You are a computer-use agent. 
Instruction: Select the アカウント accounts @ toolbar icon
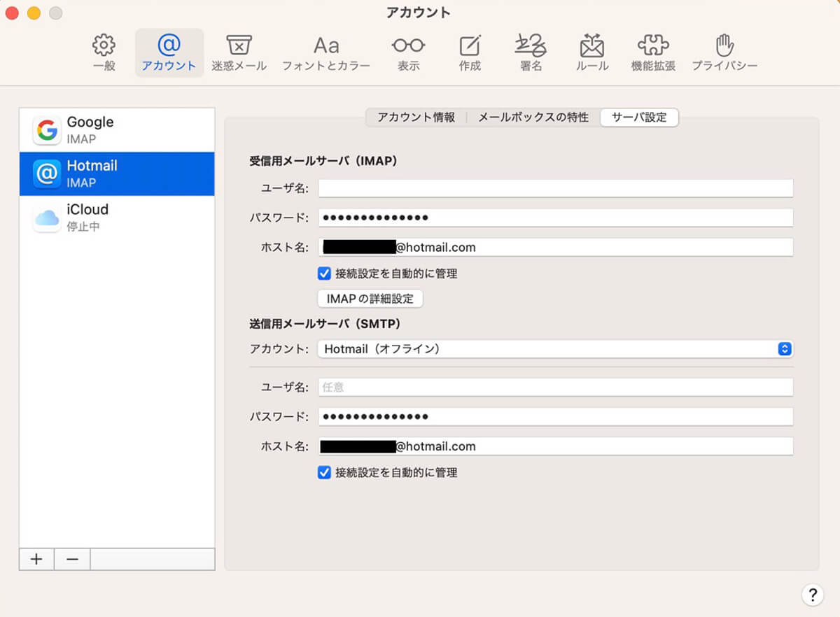point(169,52)
